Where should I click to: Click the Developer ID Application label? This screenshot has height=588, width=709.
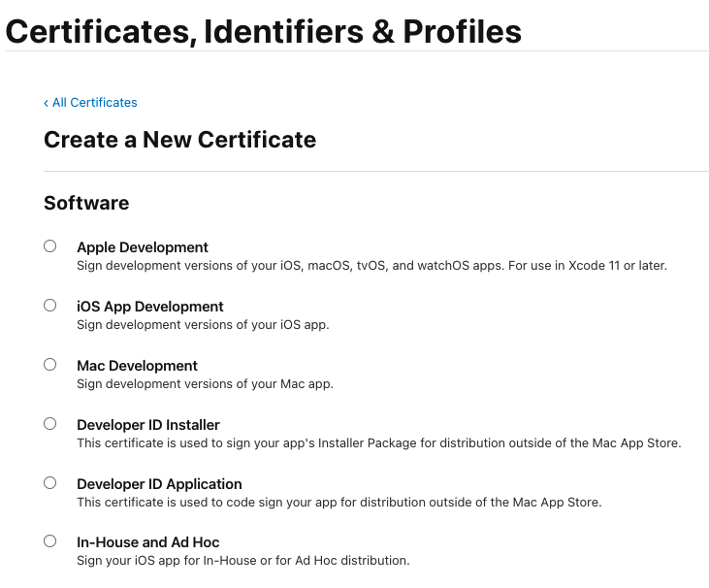click(x=159, y=484)
